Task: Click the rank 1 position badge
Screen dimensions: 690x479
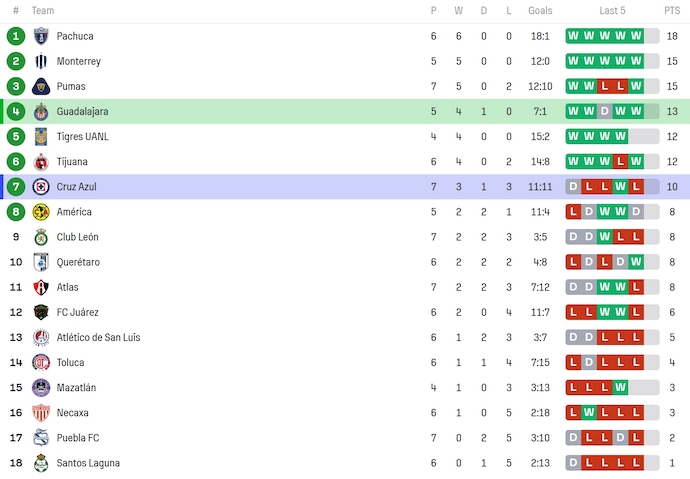Action: point(15,36)
